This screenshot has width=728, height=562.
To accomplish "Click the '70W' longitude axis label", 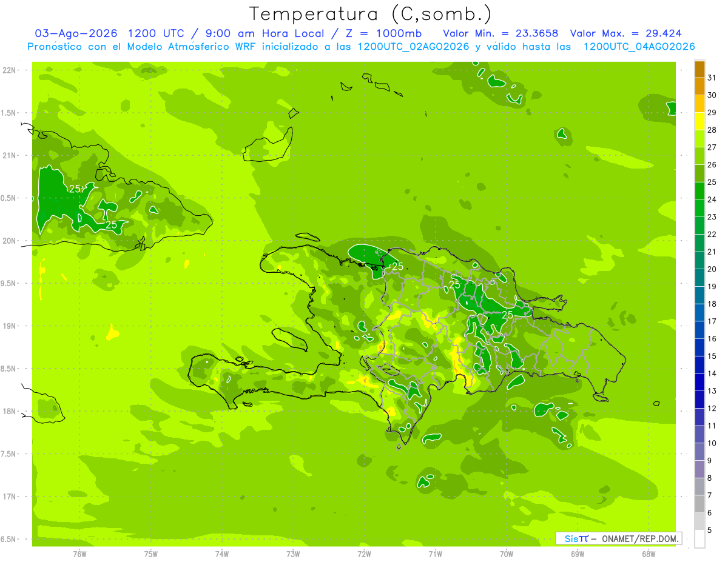I will tap(507, 554).
